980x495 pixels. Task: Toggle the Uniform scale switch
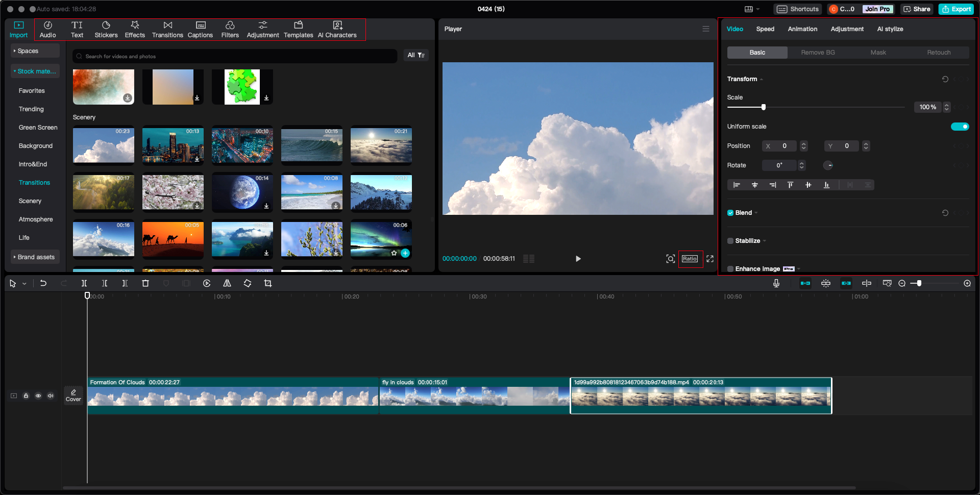[x=960, y=127]
